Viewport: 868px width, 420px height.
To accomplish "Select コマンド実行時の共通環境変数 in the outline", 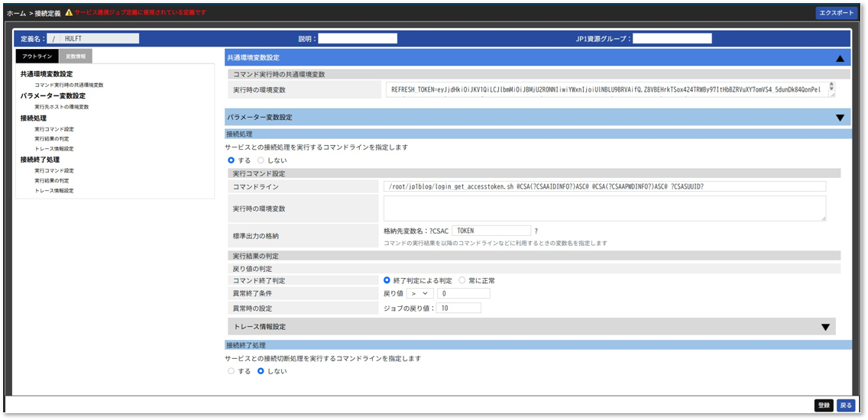I will 69,85.
